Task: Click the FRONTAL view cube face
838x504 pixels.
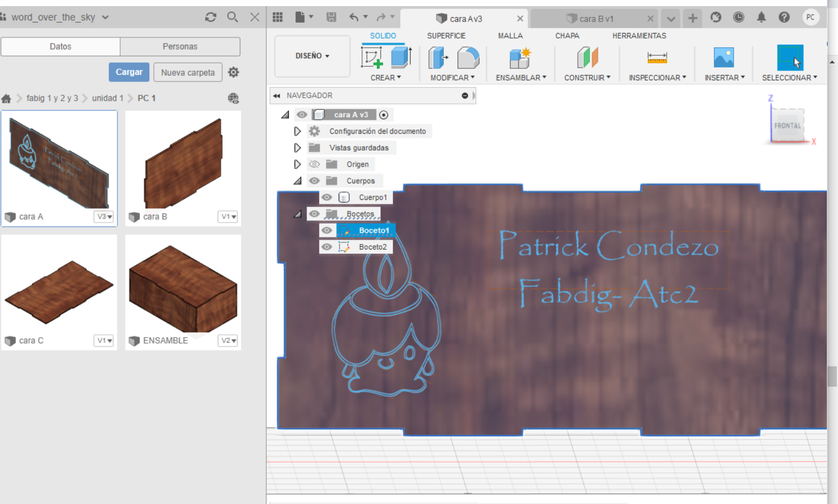Action: click(787, 126)
